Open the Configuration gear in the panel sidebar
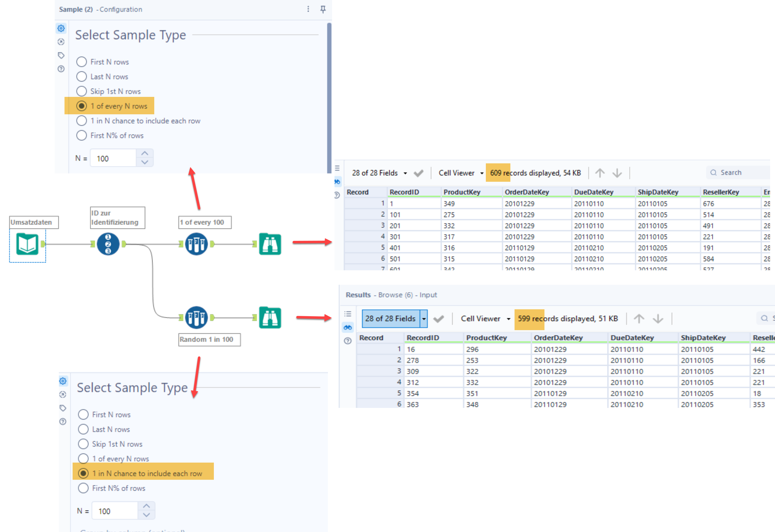 pyautogui.click(x=61, y=29)
